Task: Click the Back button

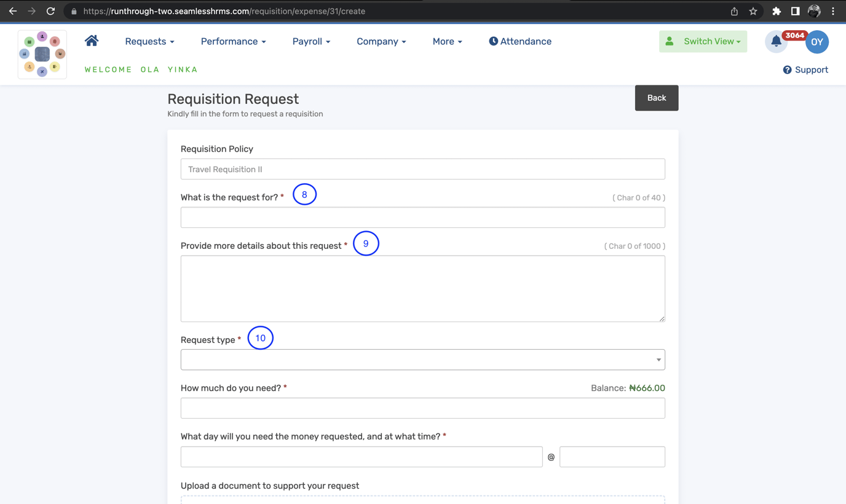Action: tap(656, 98)
